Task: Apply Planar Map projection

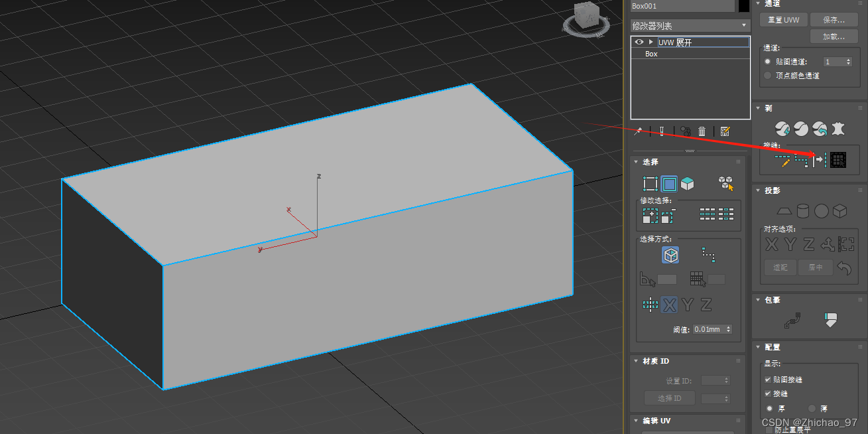Action: [784, 211]
